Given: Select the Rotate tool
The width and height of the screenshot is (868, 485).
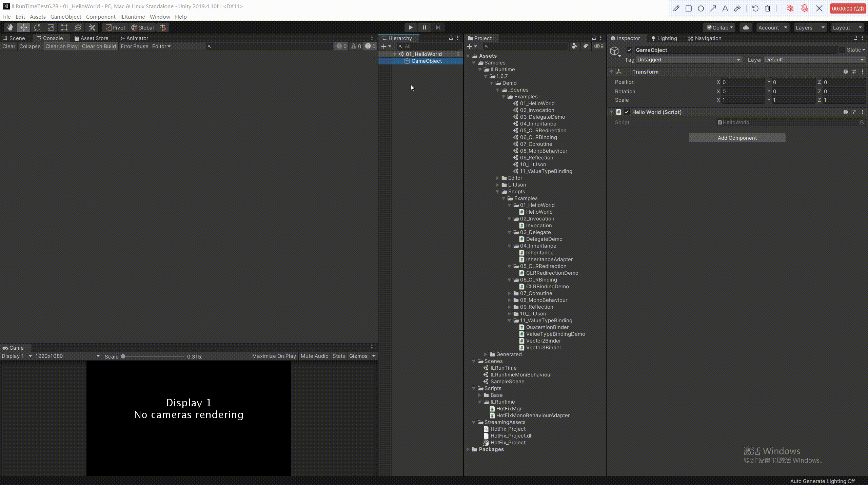Looking at the screenshot, I should (x=37, y=27).
